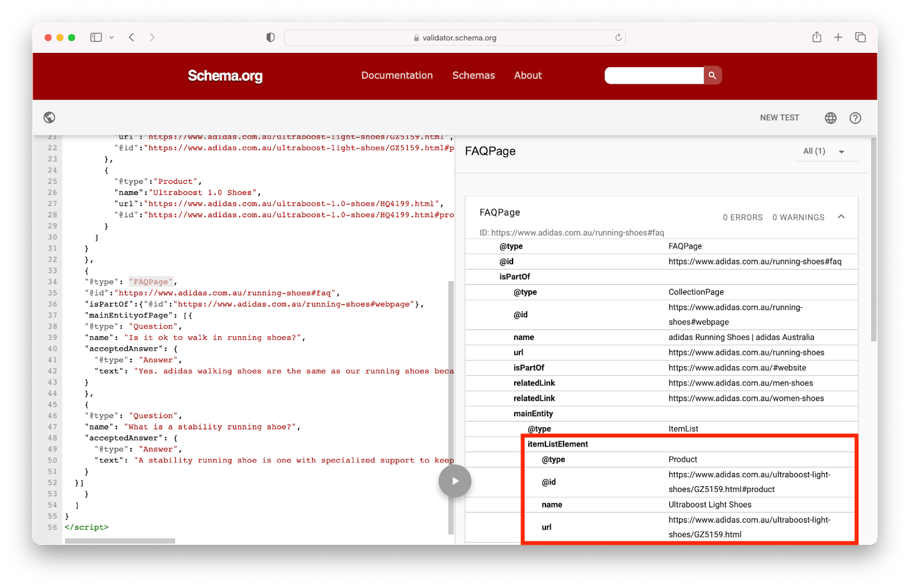Click the itemListElement property label
Screen dimensions: 910x588
(x=558, y=444)
